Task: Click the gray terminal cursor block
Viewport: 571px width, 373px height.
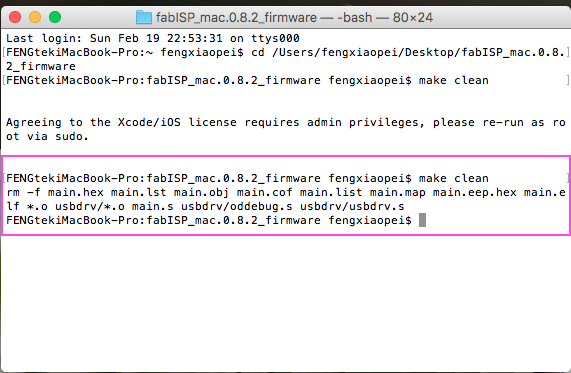Action: [x=422, y=220]
